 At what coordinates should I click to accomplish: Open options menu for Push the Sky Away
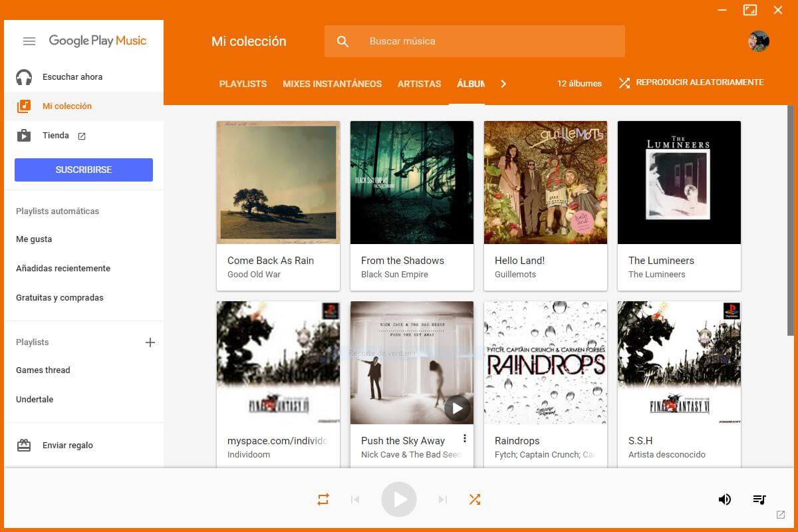[x=465, y=439]
